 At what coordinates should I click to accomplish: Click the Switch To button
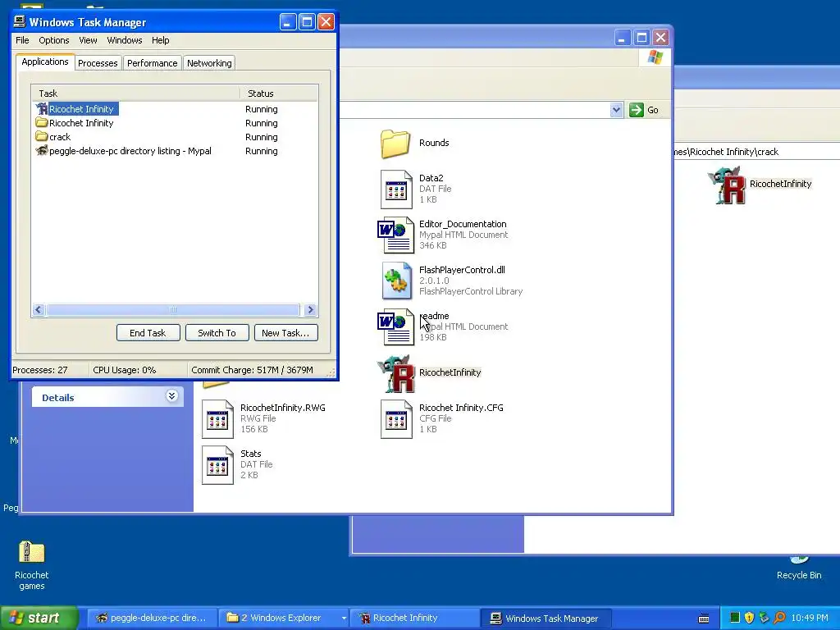click(217, 333)
